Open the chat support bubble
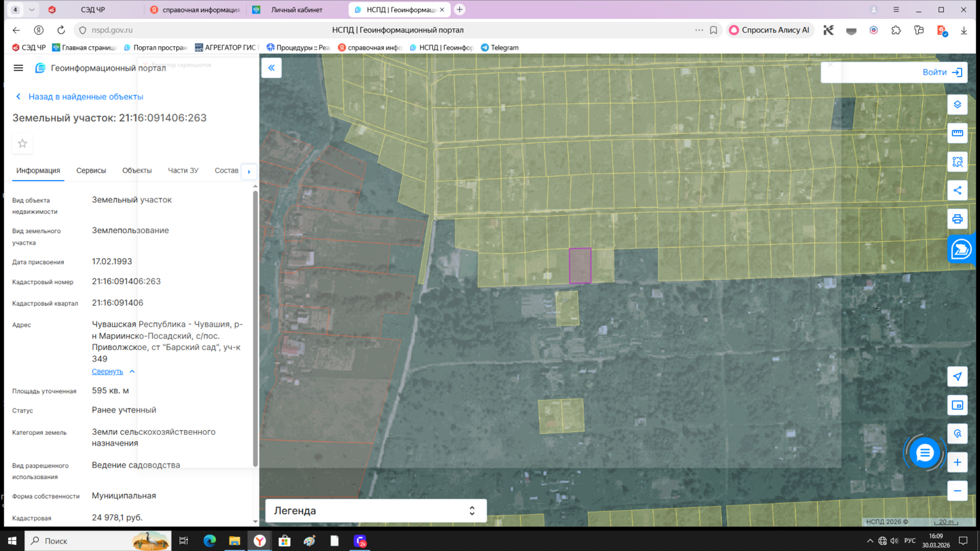 [x=925, y=453]
